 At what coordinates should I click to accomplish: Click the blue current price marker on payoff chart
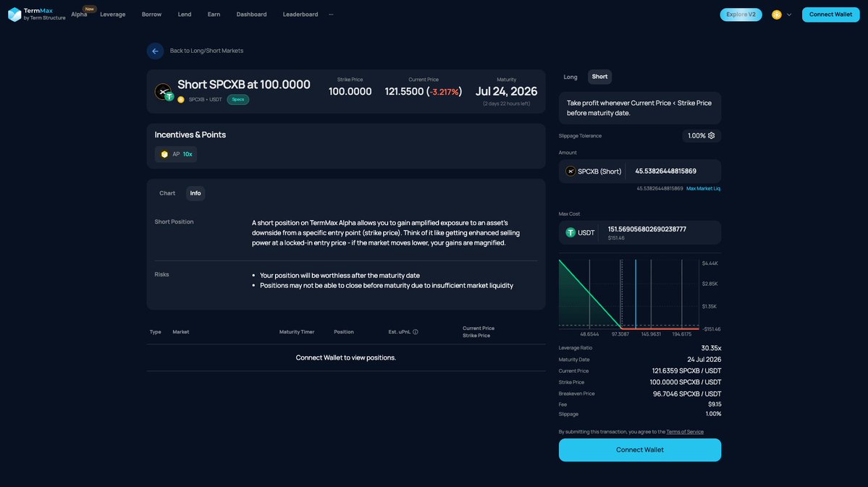(x=636, y=295)
